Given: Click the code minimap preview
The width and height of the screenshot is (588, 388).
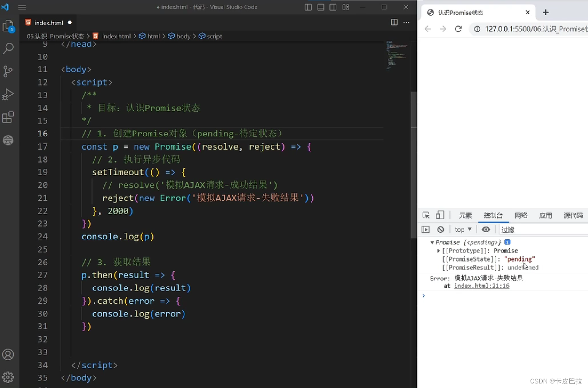Looking at the screenshot, I should [x=396, y=55].
